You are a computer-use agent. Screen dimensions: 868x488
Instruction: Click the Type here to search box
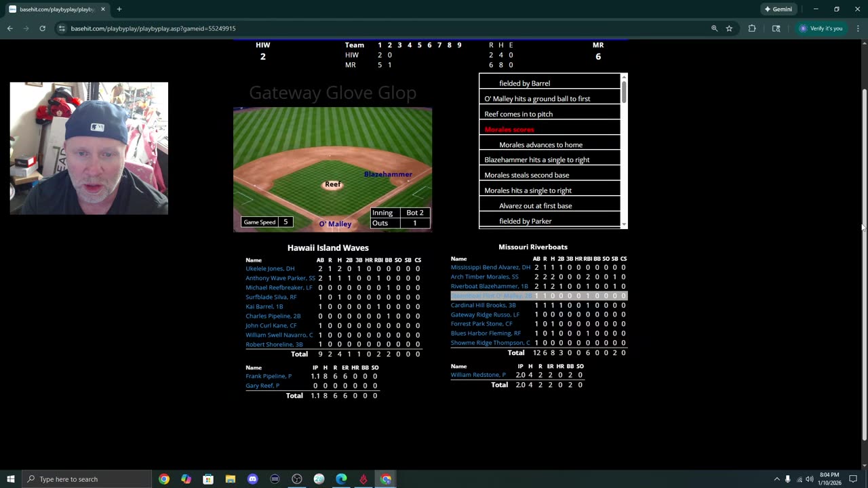[87, 479]
